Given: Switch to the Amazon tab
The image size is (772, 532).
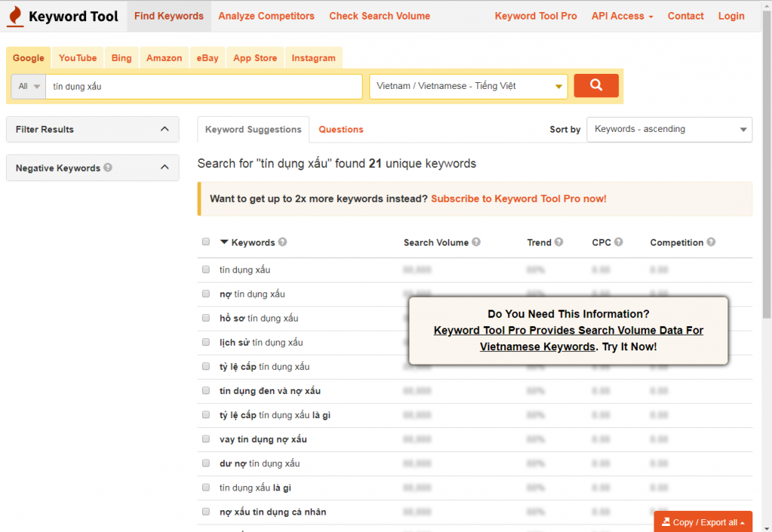Looking at the screenshot, I should pyautogui.click(x=164, y=57).
